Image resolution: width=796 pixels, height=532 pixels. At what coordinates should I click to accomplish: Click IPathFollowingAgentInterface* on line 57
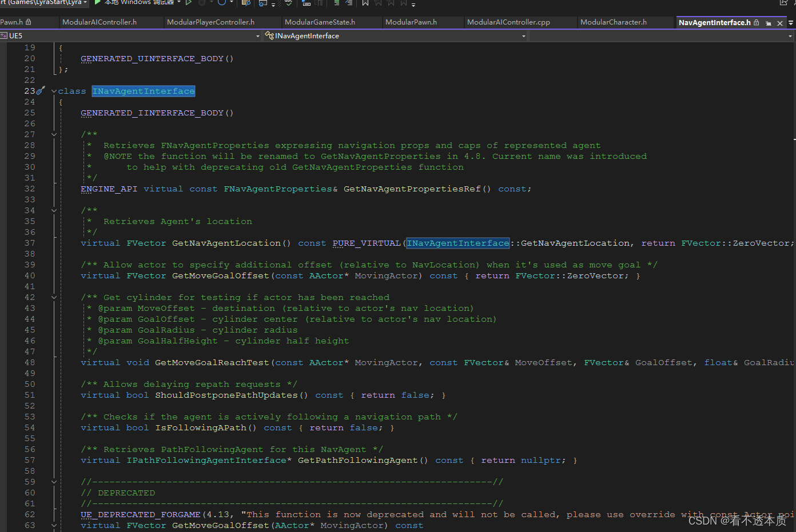point(209,461)
